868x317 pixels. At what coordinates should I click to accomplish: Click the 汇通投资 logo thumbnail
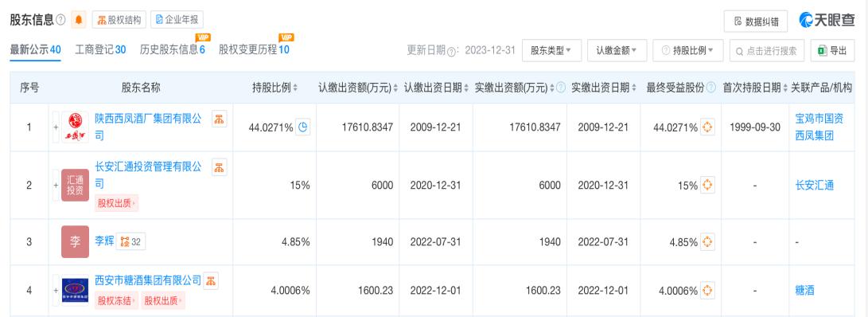coord(75,185)
